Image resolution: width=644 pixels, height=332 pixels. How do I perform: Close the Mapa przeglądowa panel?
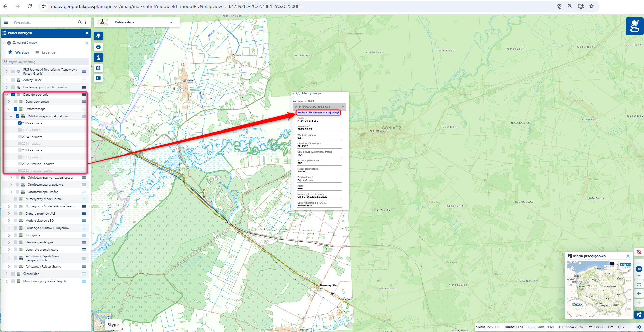[628, 256]
